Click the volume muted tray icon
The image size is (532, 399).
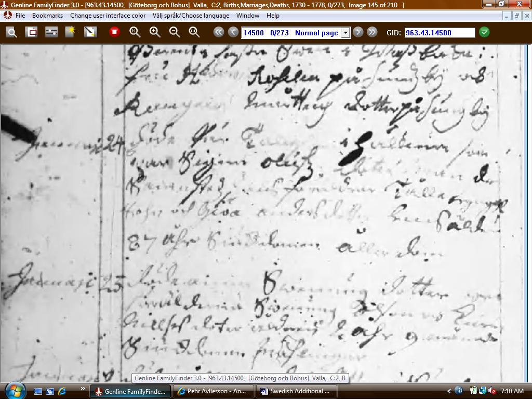pyautogui.click(x=491, y=391)
